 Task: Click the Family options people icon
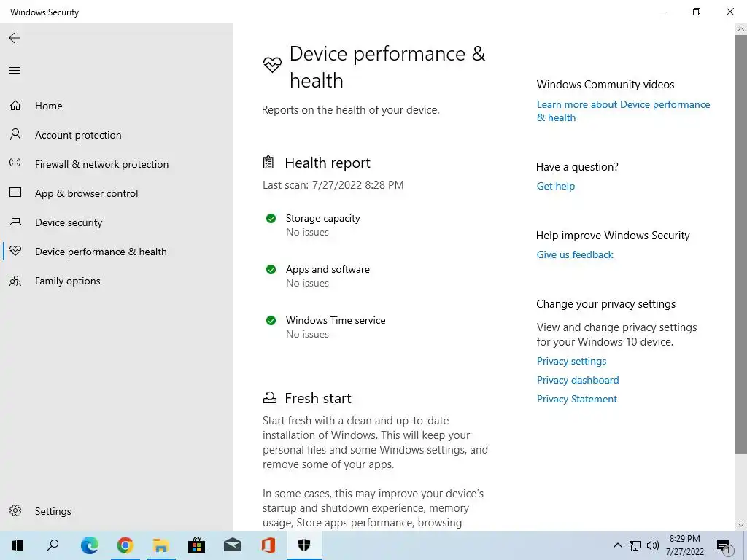[15, 281]
